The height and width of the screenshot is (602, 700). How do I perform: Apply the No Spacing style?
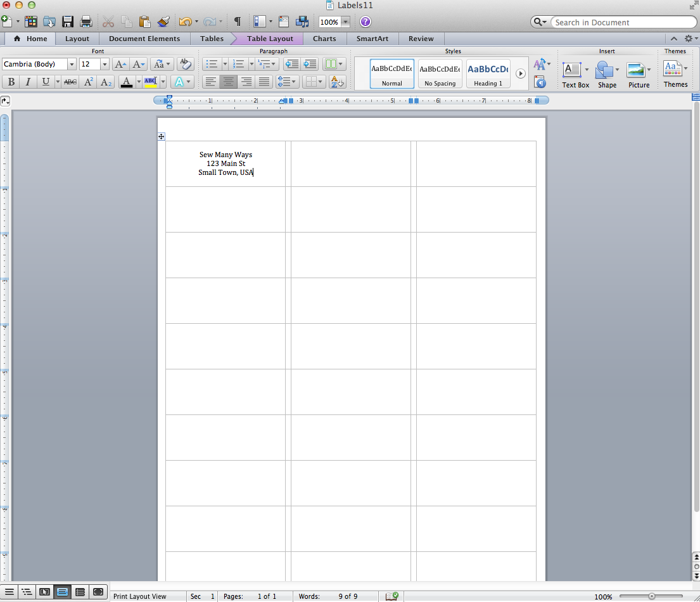[x=440, y=74]
